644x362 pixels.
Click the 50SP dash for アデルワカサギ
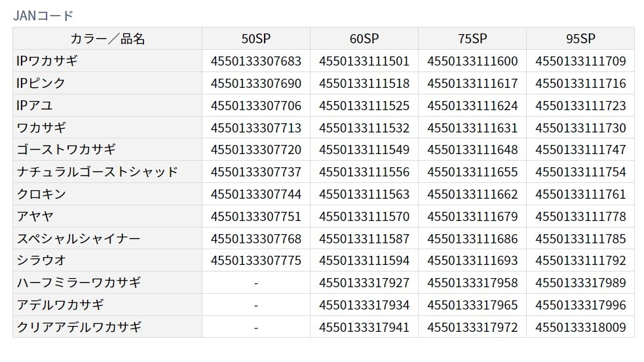tap(256, 305)
